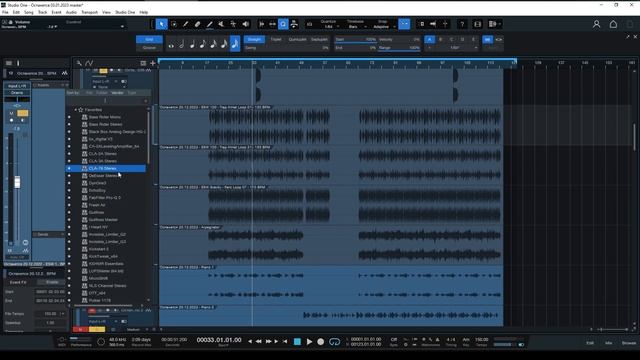Sort plugin browser by Vendor

tap(117, 93)
